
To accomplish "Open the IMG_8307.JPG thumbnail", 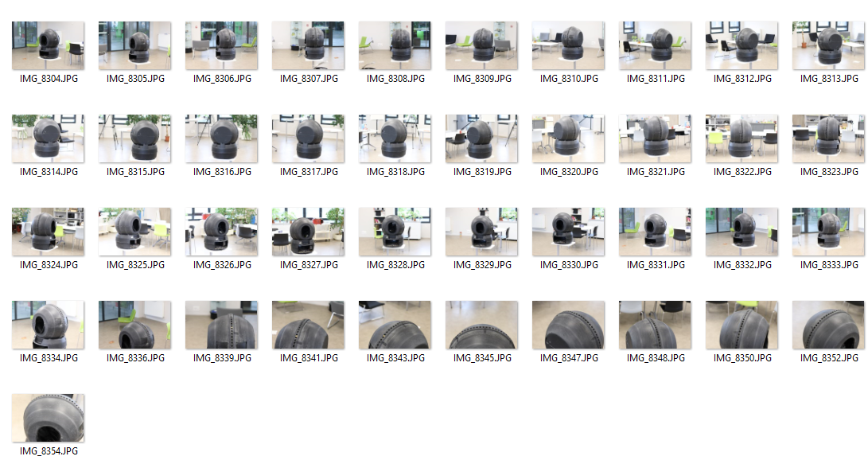I will (x=309, y=46).
